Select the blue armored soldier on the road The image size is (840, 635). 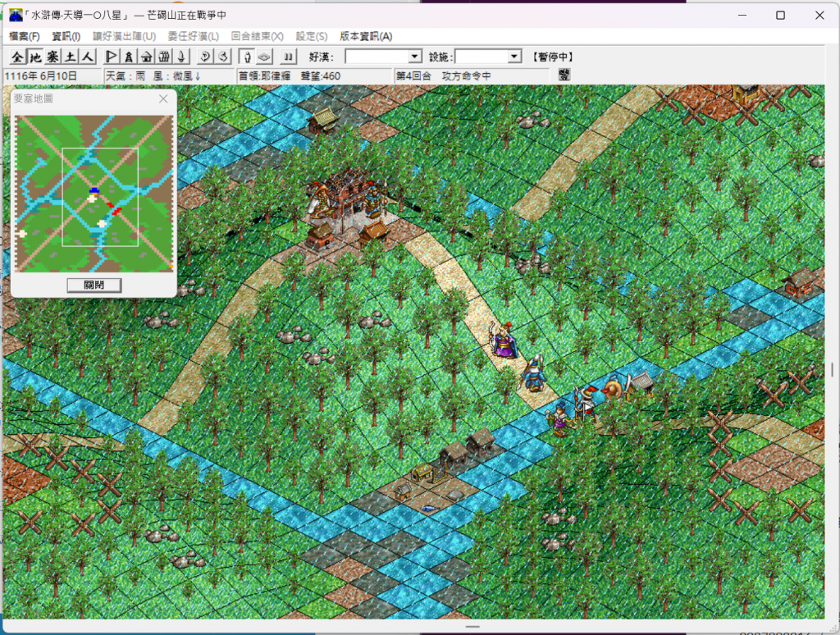tap(533, 373)
